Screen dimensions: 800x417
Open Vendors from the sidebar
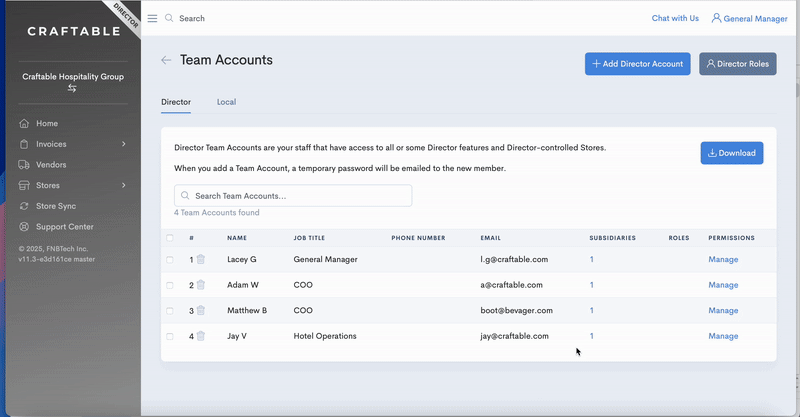pyautogui.click(x=51, y=165)
